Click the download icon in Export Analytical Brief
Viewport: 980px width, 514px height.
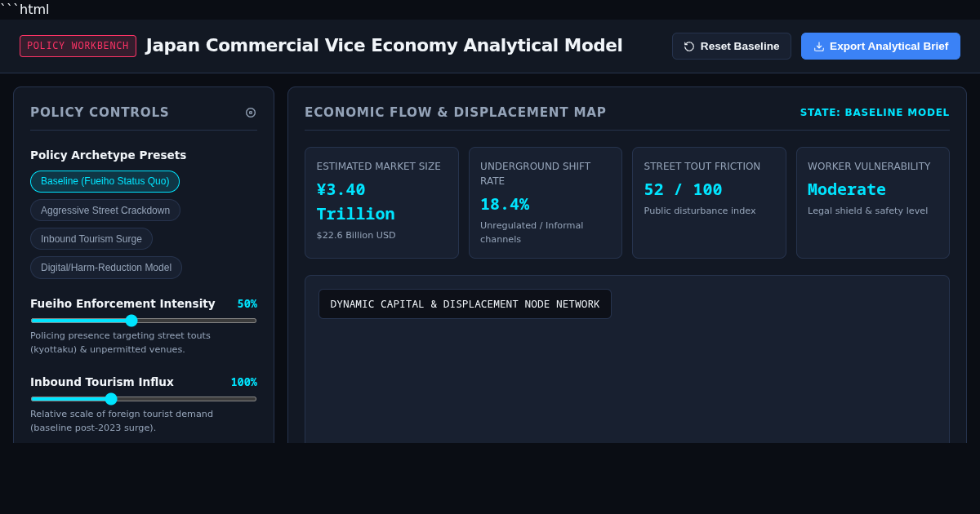point(819,47)
